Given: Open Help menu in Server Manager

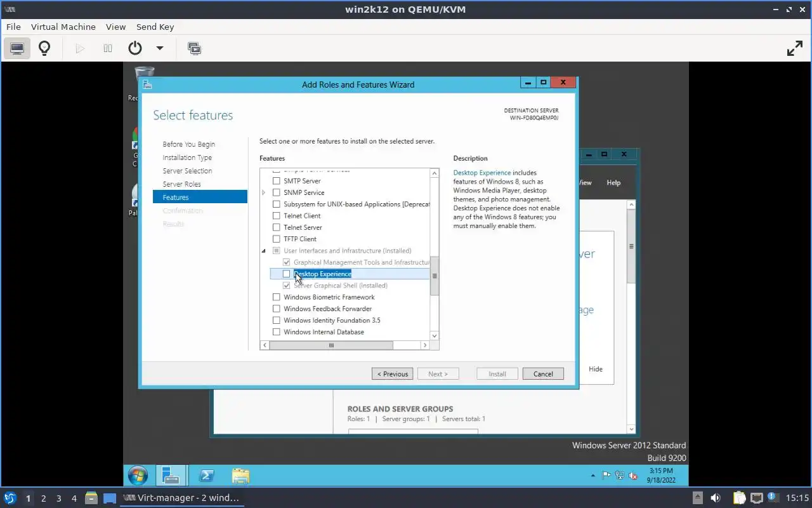Looking at the screenshot, I should [x=613, y=182].
